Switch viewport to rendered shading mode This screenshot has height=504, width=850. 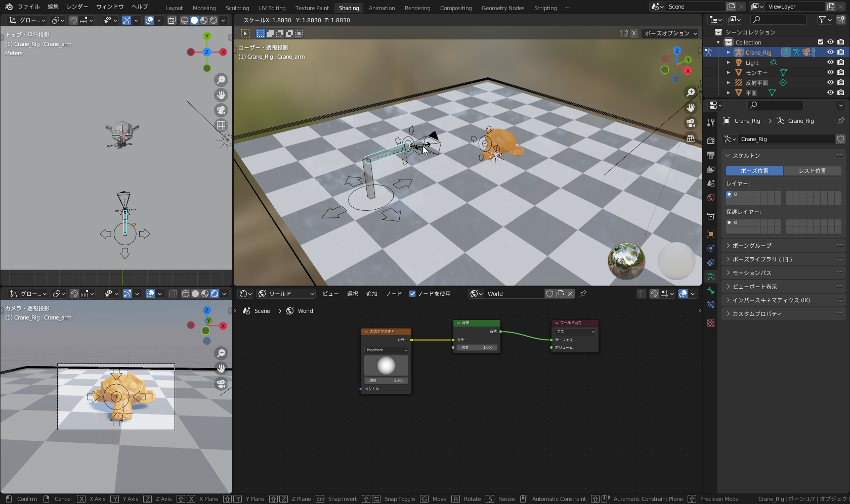(x=213, y=20)
